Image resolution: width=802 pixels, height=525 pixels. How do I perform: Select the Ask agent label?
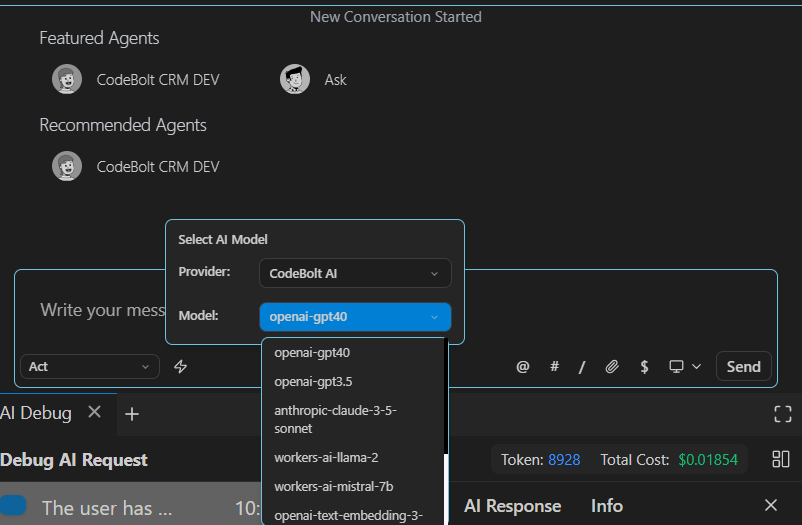point(336,80)
